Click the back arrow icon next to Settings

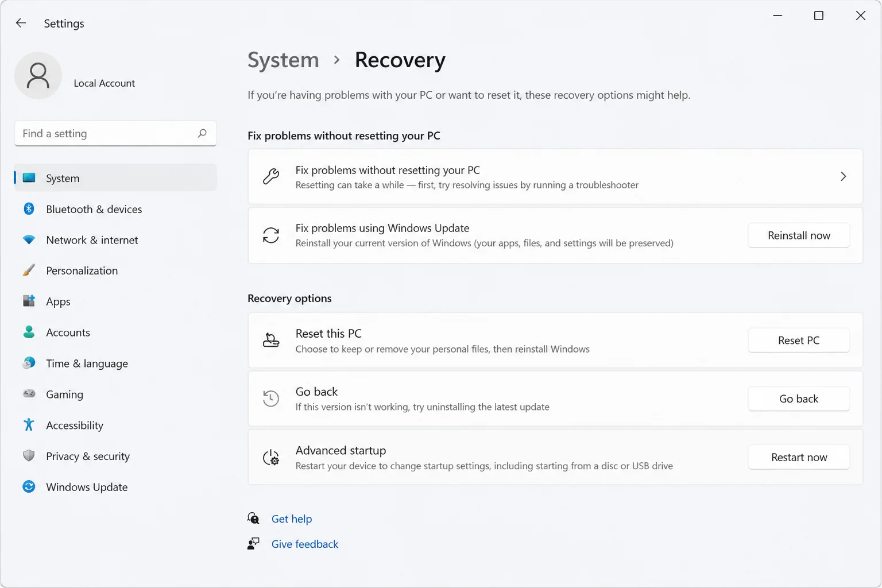(21, 23)
